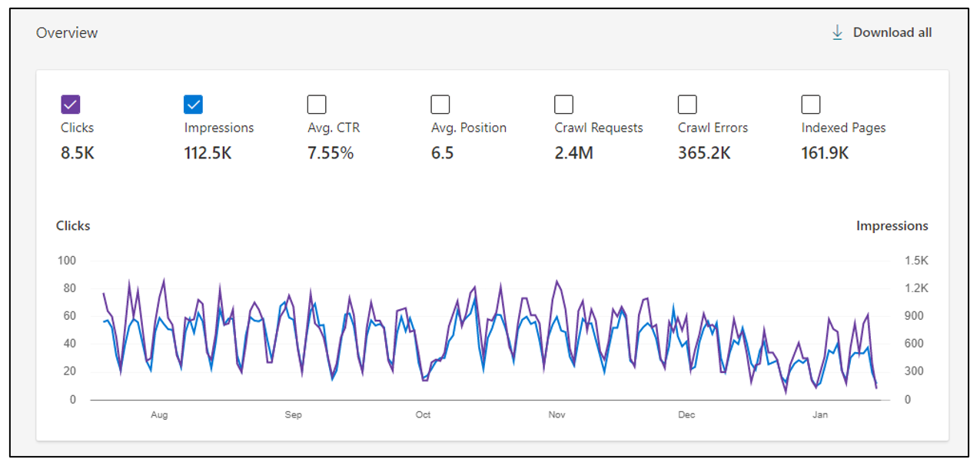Click the 112.5K impressions value
This screenshot has width=980, height=469.
[208, 153]
